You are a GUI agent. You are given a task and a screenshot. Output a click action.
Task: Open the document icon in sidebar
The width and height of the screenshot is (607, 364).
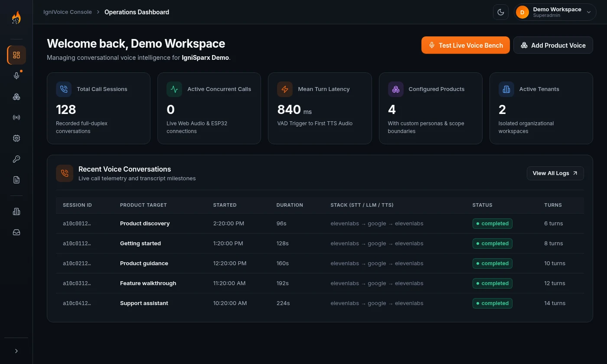click(16, 180)
